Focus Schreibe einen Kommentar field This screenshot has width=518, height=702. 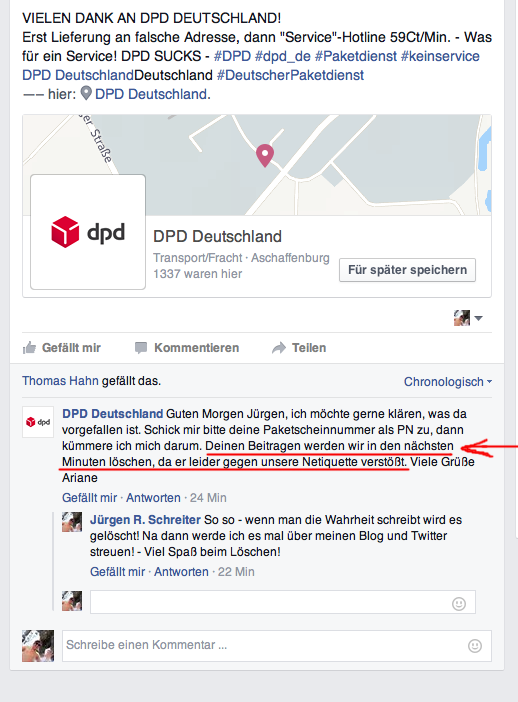pyautogui.click(x=277, y=646)
